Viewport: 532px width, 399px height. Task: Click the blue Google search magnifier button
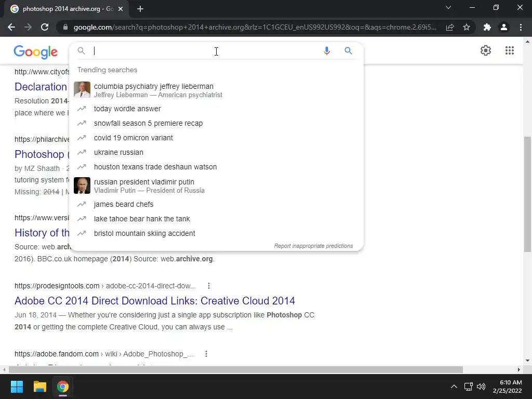coord(348,51)
